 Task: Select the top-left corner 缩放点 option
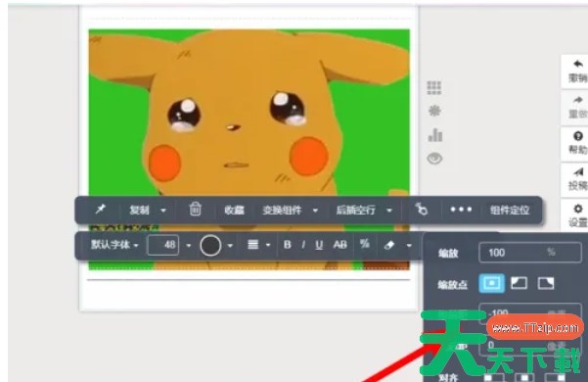[x=519, y=283]
